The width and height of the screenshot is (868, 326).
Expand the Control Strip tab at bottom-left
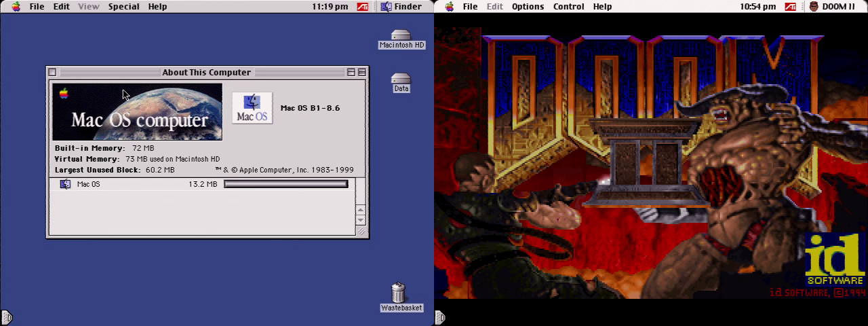click(6, 316)
